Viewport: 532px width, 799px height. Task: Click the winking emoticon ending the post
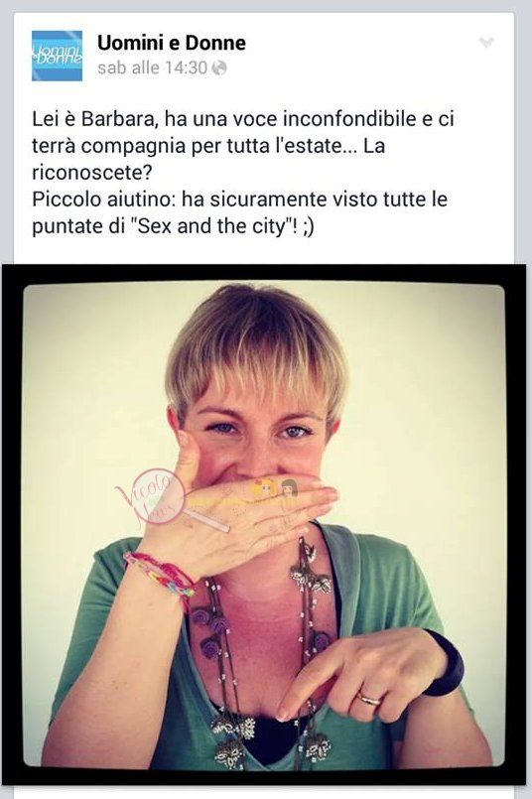click(x=308, y=226)
